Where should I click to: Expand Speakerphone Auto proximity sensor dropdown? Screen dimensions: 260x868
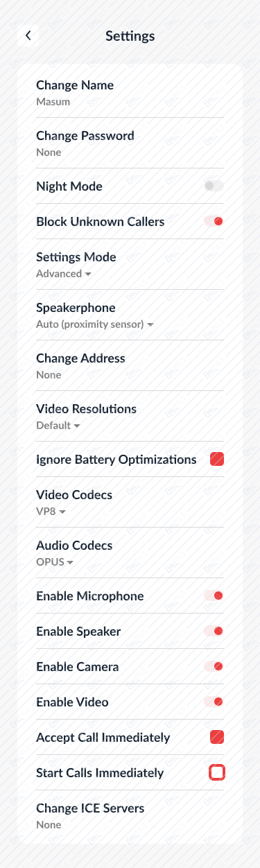94,324
